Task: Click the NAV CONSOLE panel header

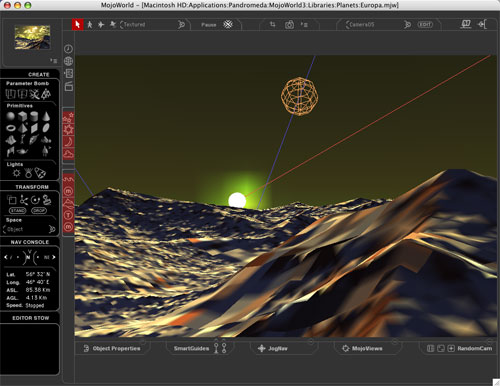Action: click(30, 242)
